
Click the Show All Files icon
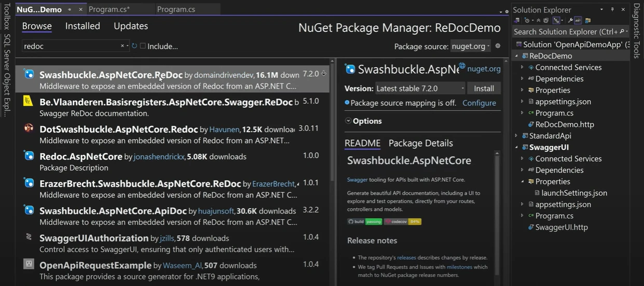546,21
